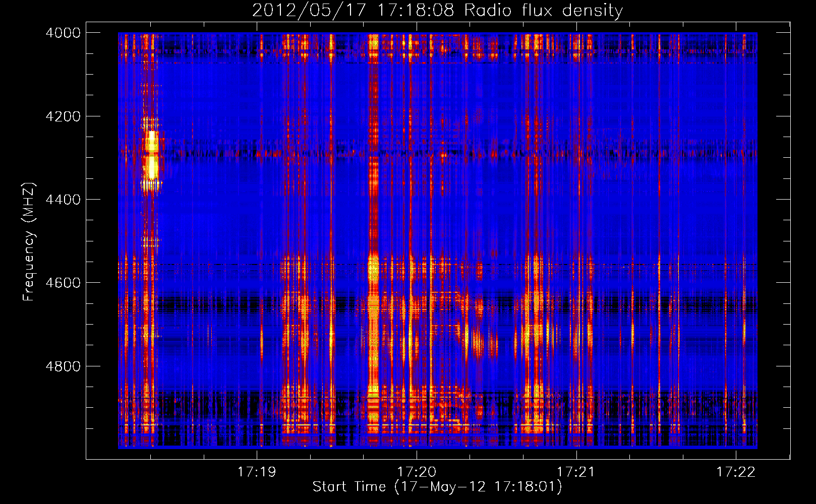Image resolution: width=816 pixels, height=504 pixels.
Task: Click the 17:20 time tick label
Action: pos(417,472)
